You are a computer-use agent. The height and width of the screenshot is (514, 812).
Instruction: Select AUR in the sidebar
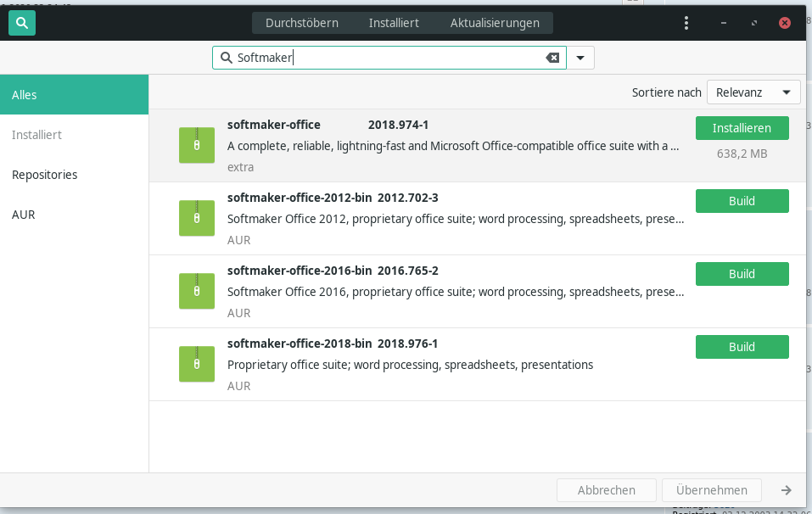[x=74, y=215]
